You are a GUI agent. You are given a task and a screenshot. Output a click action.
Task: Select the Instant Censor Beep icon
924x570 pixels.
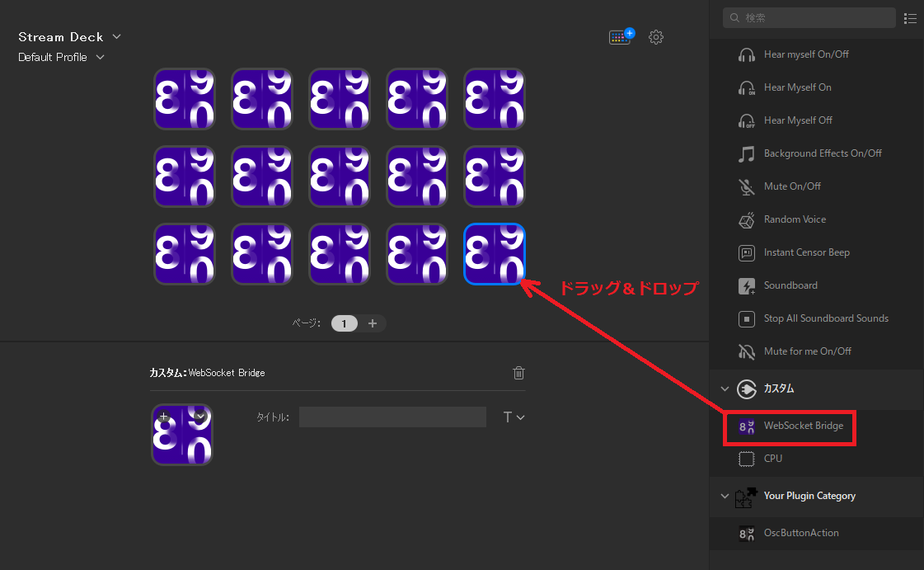747,253
